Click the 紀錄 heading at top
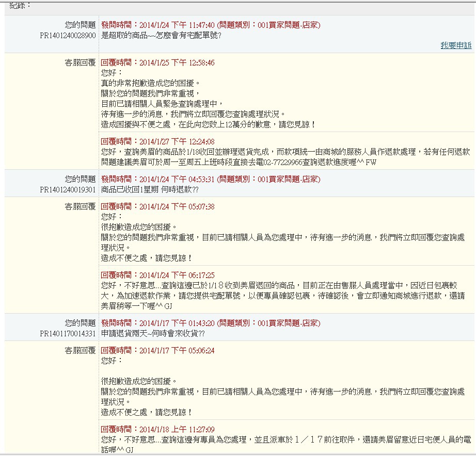Viewport: 476px width, 456px height. [x=20, y=5]
